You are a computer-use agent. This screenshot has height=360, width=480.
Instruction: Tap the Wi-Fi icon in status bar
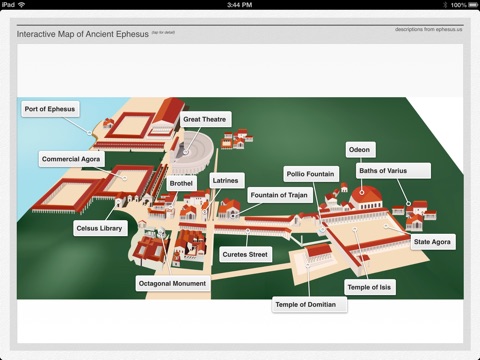click(x=21, y=5)
